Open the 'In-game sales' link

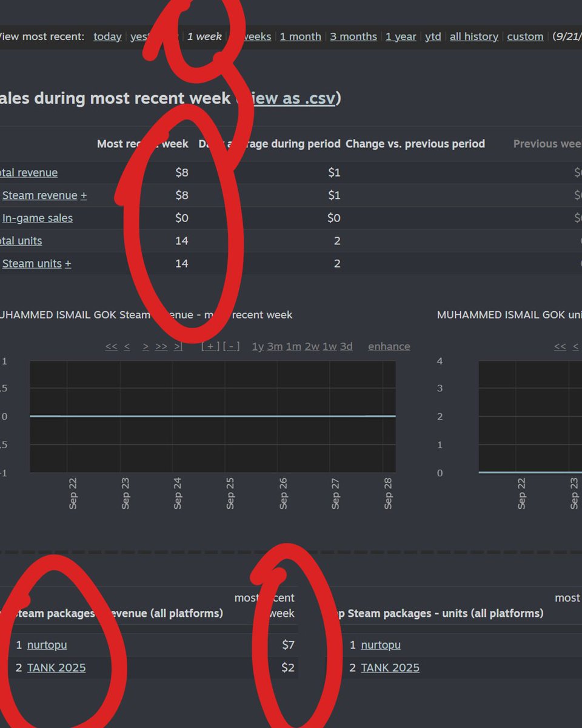click(x=38, y=218)
